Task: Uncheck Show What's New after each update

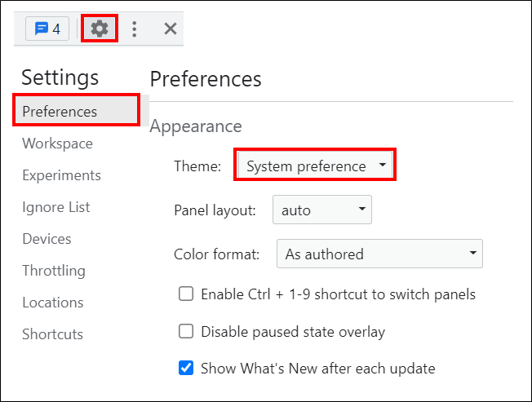Action: (x=186, y=368)
